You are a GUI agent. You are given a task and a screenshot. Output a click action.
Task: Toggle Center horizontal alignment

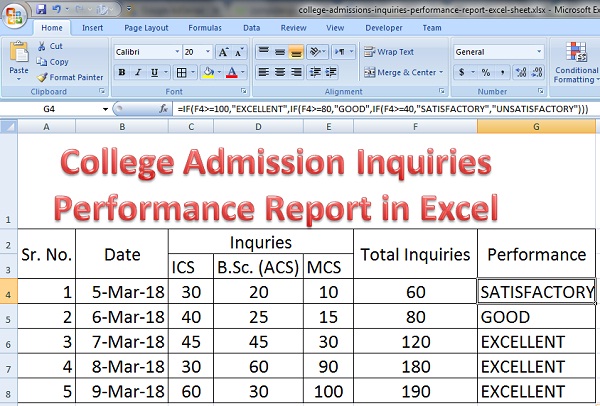pos(280,72)
